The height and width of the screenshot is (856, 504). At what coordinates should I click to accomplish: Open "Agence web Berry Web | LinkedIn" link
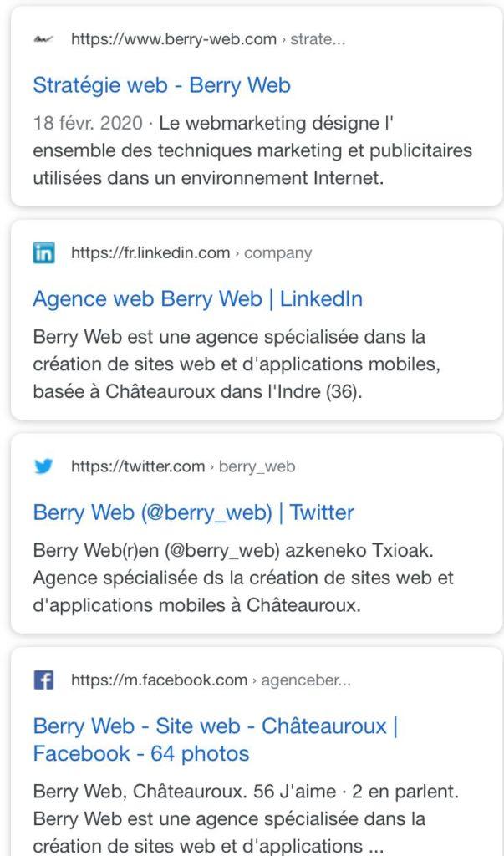(197, 299)
